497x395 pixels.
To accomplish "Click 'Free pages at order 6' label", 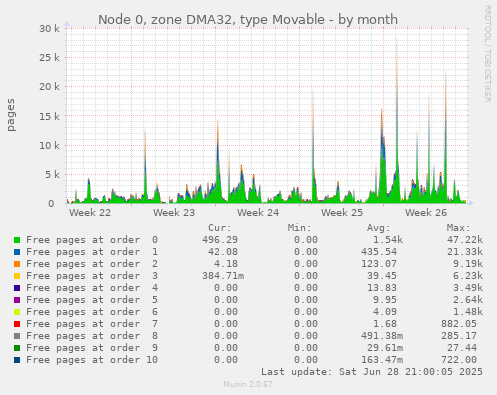I will point(92,312).
